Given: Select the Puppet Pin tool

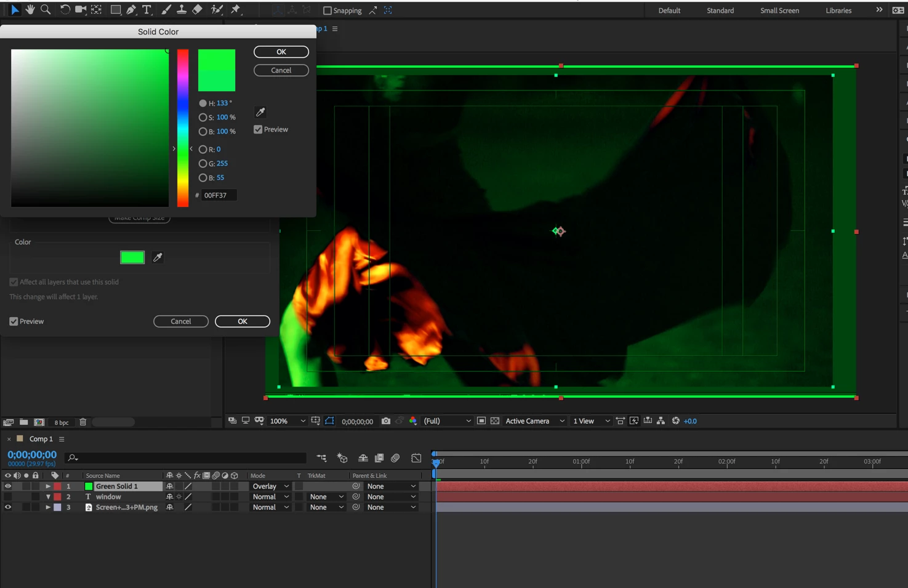Looking at the screenshot, I should pos(236,10).
